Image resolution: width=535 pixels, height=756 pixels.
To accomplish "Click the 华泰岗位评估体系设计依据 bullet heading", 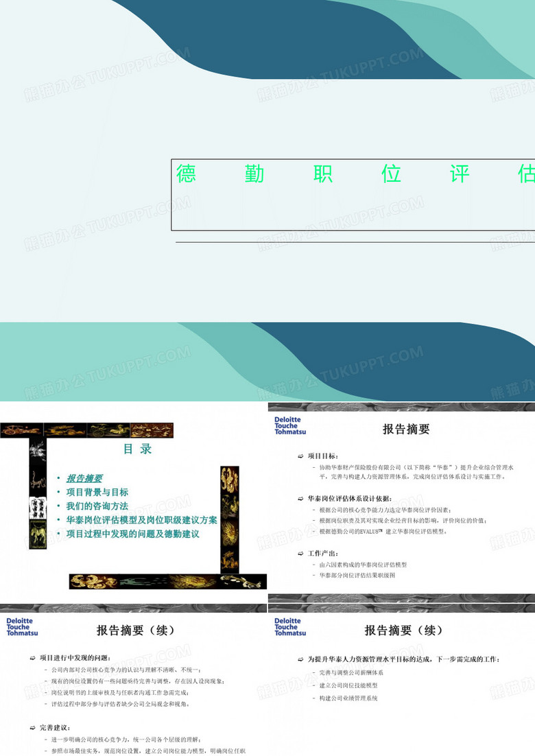I will coord(350,499).
